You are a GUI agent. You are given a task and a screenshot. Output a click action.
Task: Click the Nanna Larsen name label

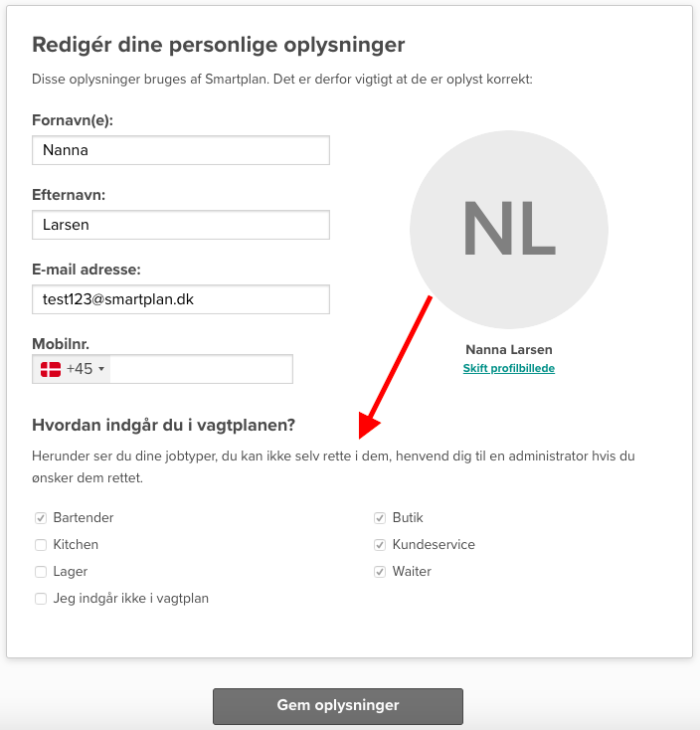[x=508, y=350]
